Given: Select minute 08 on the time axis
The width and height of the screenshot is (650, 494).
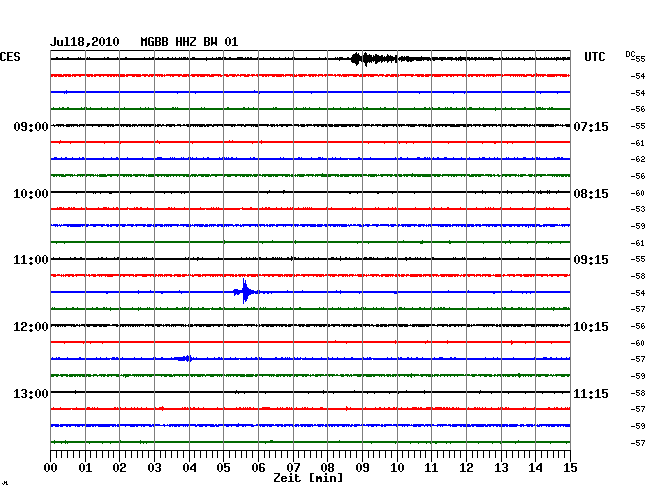Looking at the screenshot, I should [327, 467].
